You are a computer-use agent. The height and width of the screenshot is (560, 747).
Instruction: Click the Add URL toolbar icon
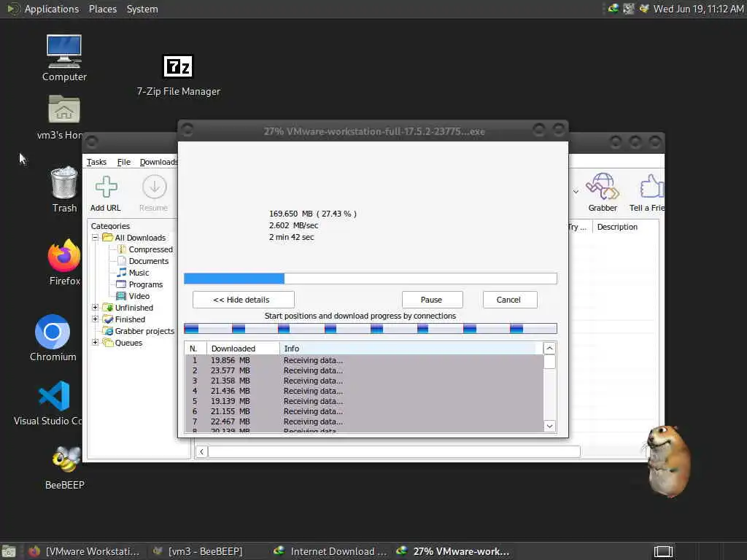(x=106, y=193)
